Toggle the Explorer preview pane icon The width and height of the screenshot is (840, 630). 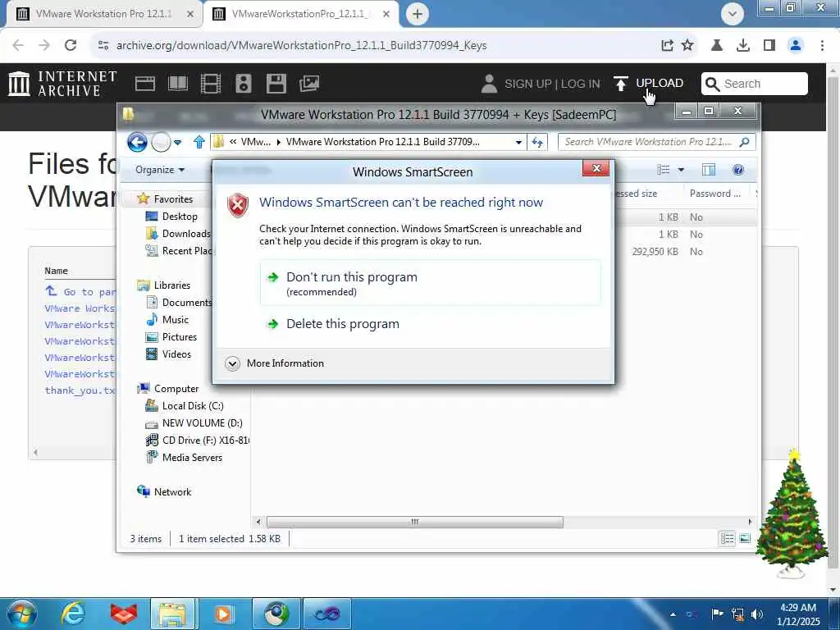point(709,170)
